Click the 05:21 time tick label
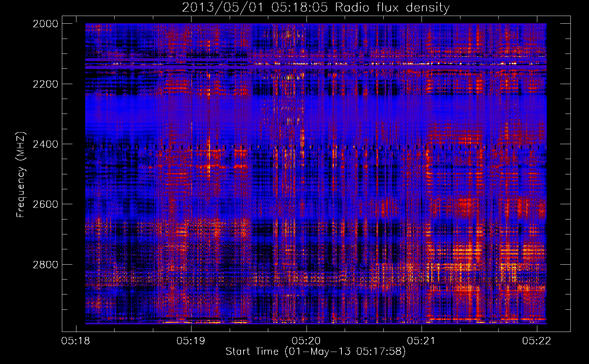The width and height of the screenshot is (589, 364). pos(422,341)
